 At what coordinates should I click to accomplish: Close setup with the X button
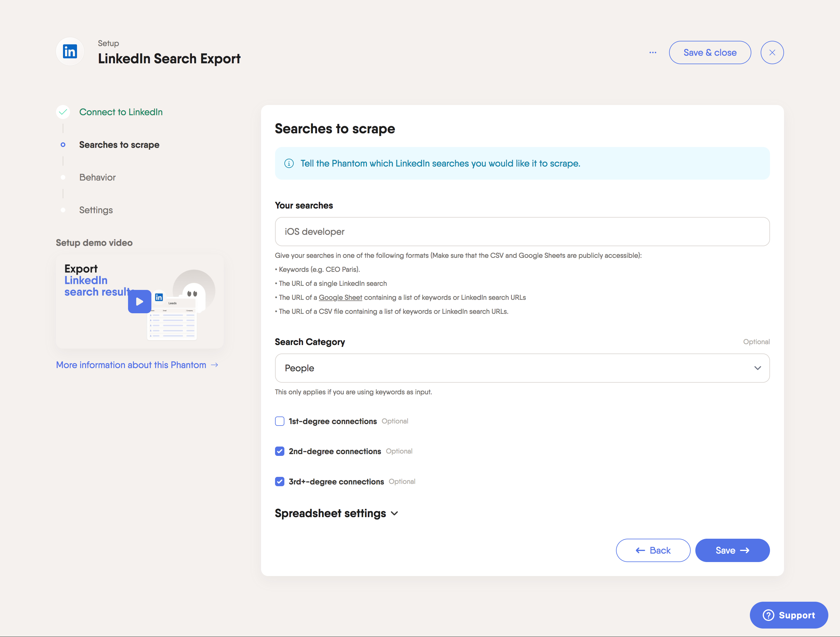772,52
